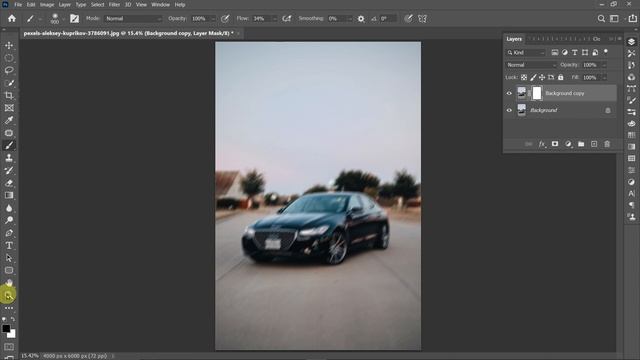Select the Clone Stamp tool
This screenshot has width=640, height=360.
(9, 158)
